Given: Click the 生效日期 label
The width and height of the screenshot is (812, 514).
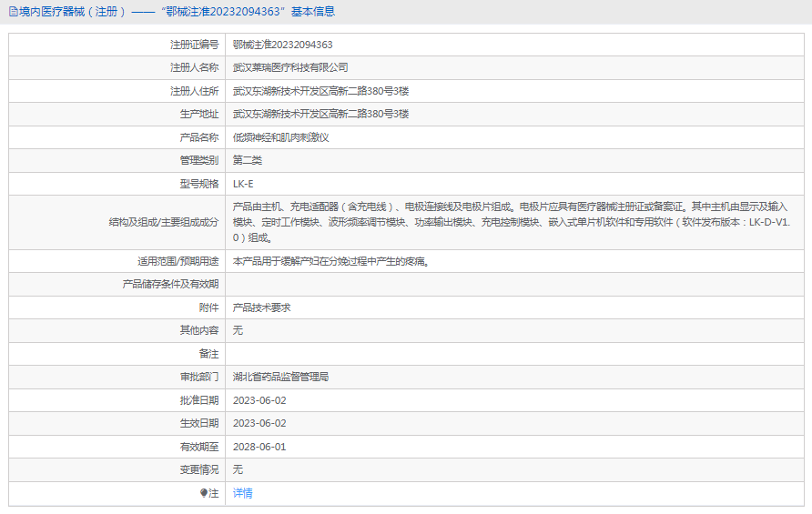Looking at the screenshot, I should 199,423.
